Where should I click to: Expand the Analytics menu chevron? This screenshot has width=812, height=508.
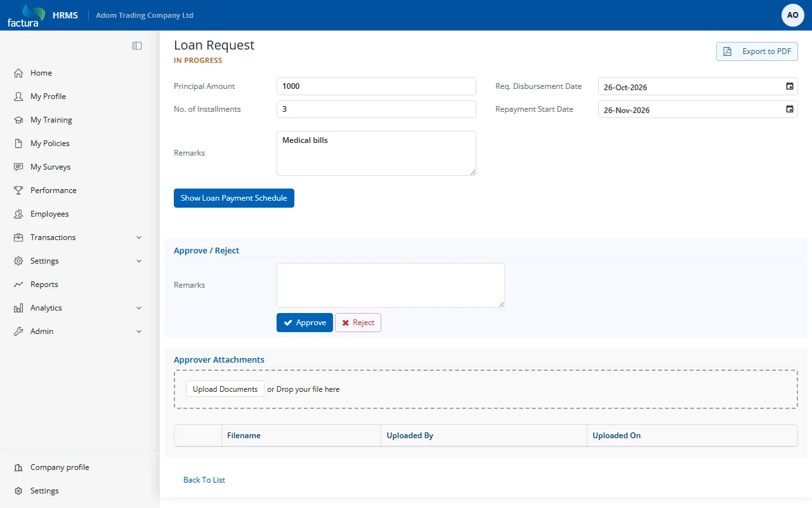pos(139,308)
